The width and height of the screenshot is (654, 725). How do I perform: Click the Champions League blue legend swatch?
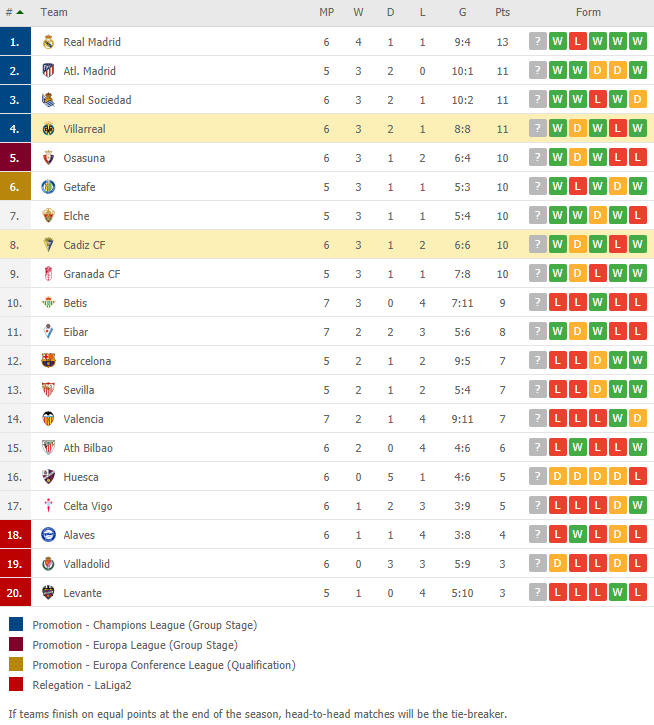coord(16,624)
